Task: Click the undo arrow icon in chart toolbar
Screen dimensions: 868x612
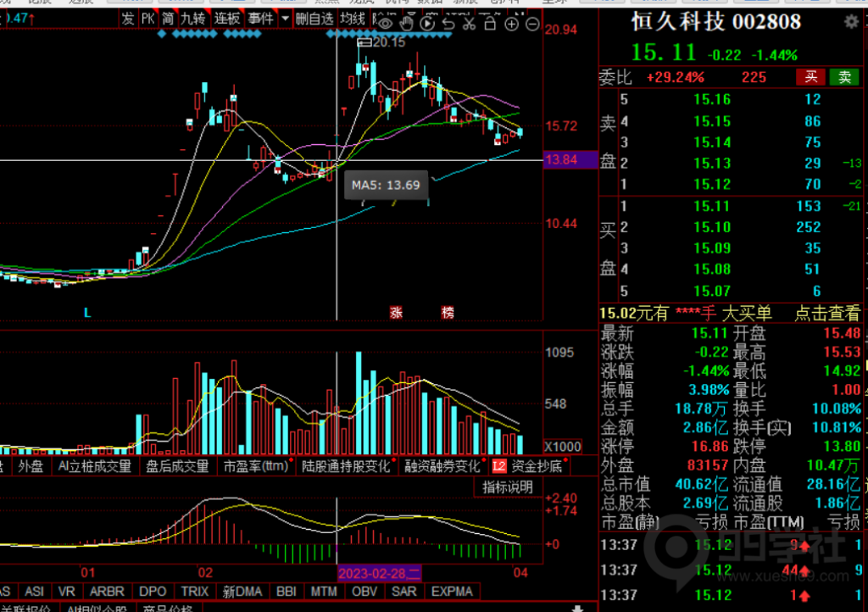Action: coord(448,24)
